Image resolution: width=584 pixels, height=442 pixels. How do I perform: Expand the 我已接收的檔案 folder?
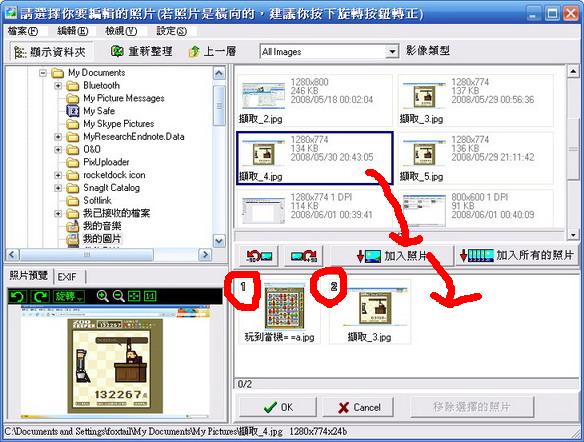58,213
